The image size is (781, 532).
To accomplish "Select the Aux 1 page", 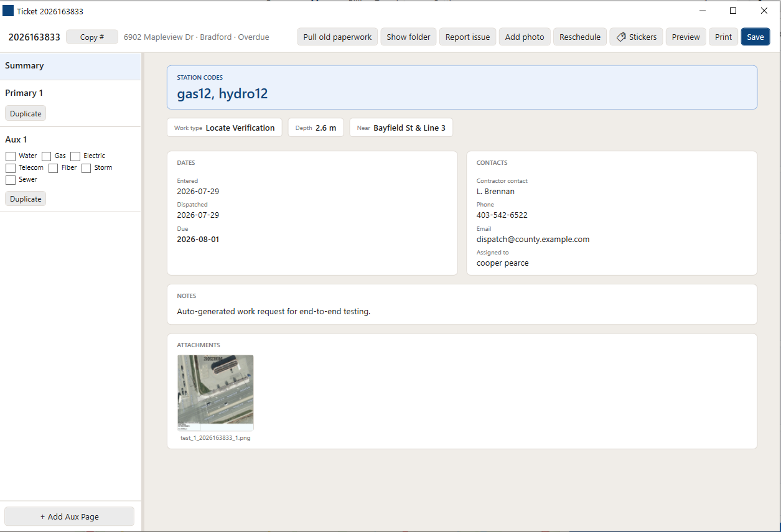I will [16, 139].
